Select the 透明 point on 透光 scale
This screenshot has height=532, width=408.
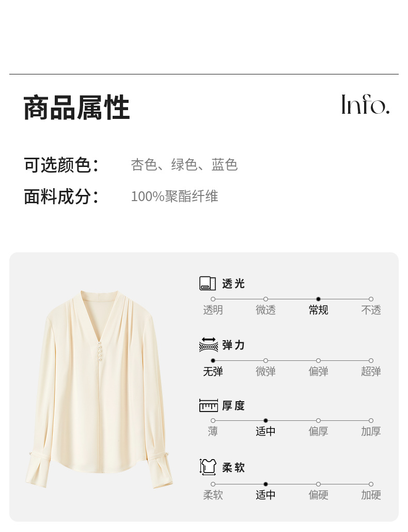coord(213,299)
